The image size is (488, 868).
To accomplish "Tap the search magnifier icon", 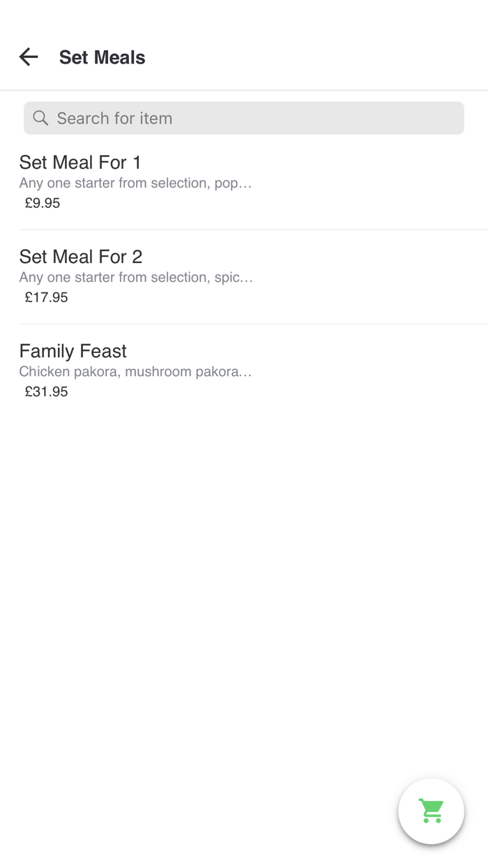I will click(40, 119).
